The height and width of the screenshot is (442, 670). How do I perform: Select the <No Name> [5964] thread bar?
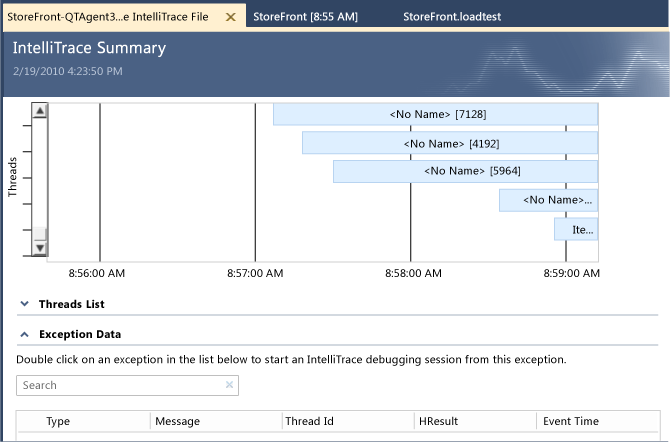tap(465, 171)
